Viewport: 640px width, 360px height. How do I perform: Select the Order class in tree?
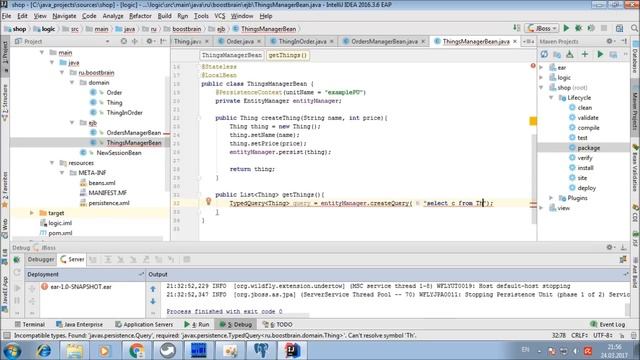(114, 93)
